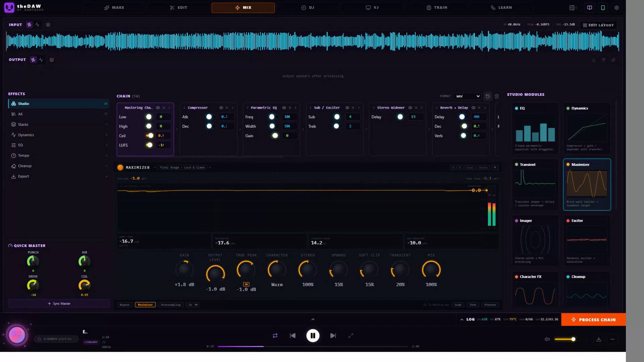Viewport: 644px width, 362px height.
Task: Collapse side panel via header panel icon
Action: (x=573, y=8)
